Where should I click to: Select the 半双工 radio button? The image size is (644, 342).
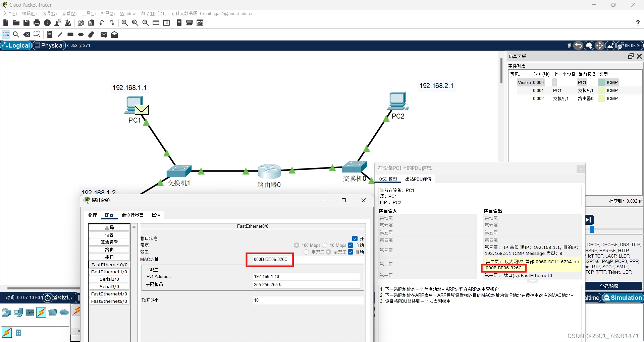[306, 252]
